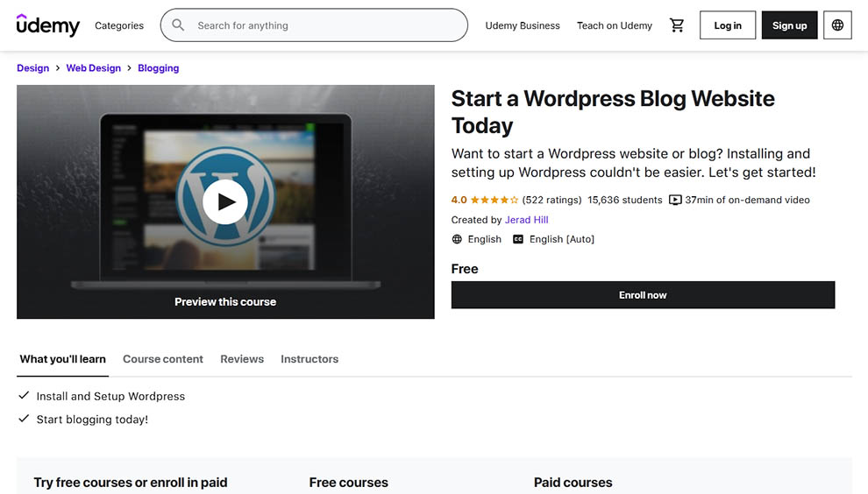Click the course title heading
This screenshot has width=868, height=494.
[613, 112]
